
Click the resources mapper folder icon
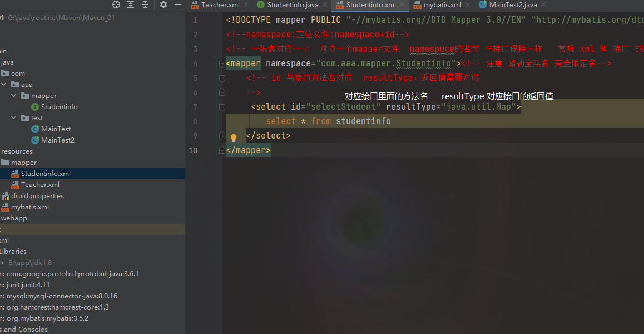6,163
